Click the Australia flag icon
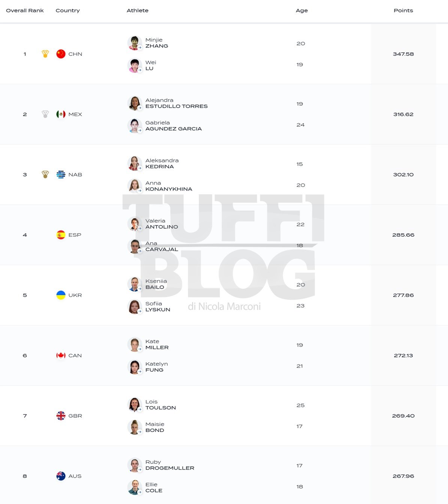This screenshot has width=448, height=504. pyautogui.click(x=61, y=476)
